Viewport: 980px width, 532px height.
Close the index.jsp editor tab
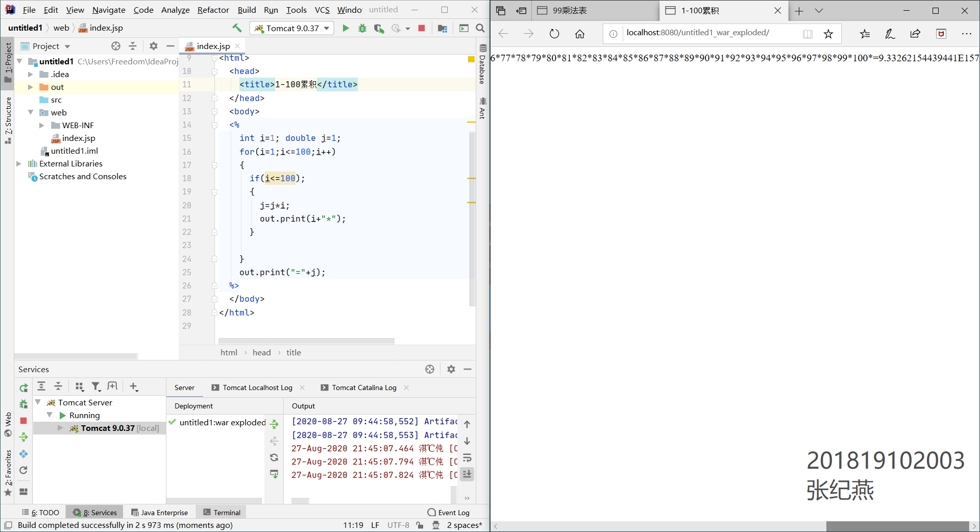tap(238, 46)
